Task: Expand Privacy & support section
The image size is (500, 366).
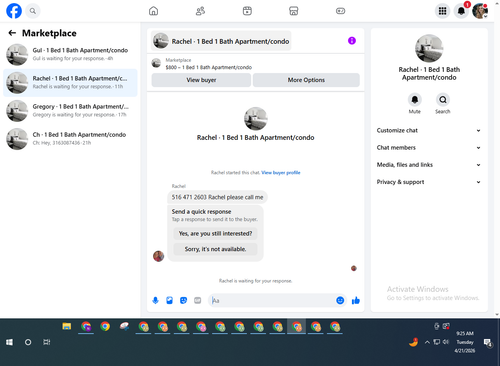Action: 429,182
